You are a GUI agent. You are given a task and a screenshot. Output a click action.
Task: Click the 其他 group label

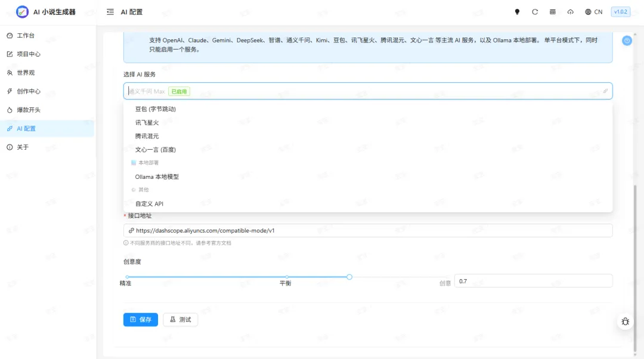143,190
